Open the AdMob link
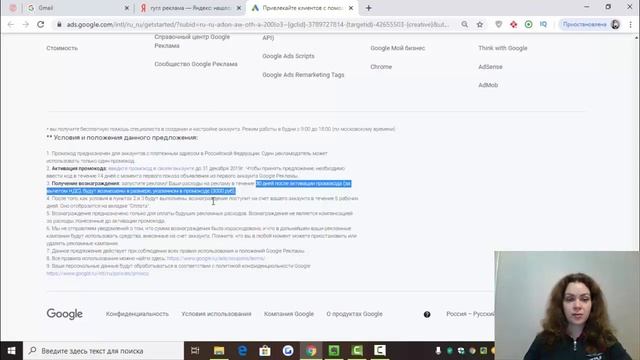The width and height of the screenshot is (640, 360). coord(488,85)
